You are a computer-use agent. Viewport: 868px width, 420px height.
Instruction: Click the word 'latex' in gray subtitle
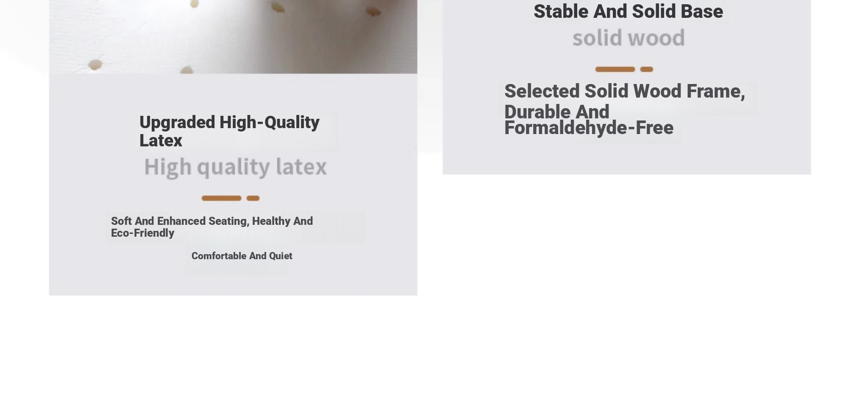[x=301, y=166]
